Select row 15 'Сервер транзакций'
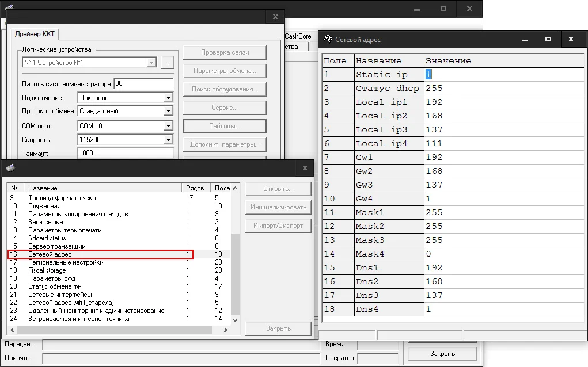 click(x=119, y=246)
